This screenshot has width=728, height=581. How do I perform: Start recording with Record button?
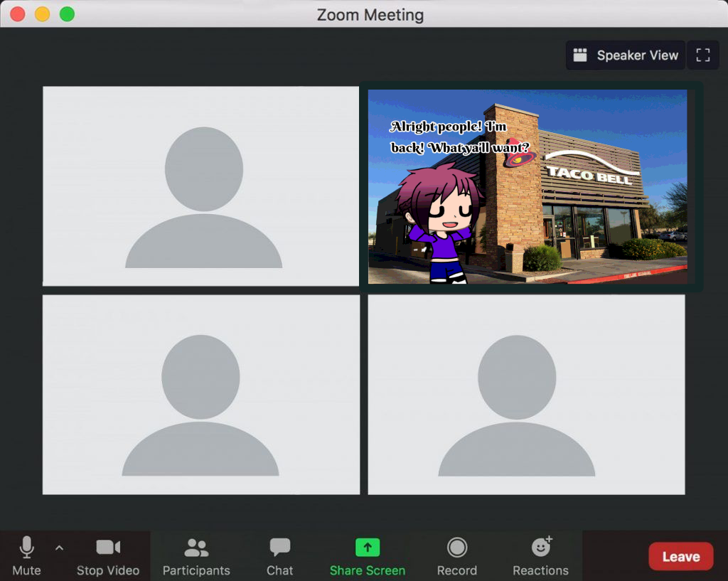[456, 555]
